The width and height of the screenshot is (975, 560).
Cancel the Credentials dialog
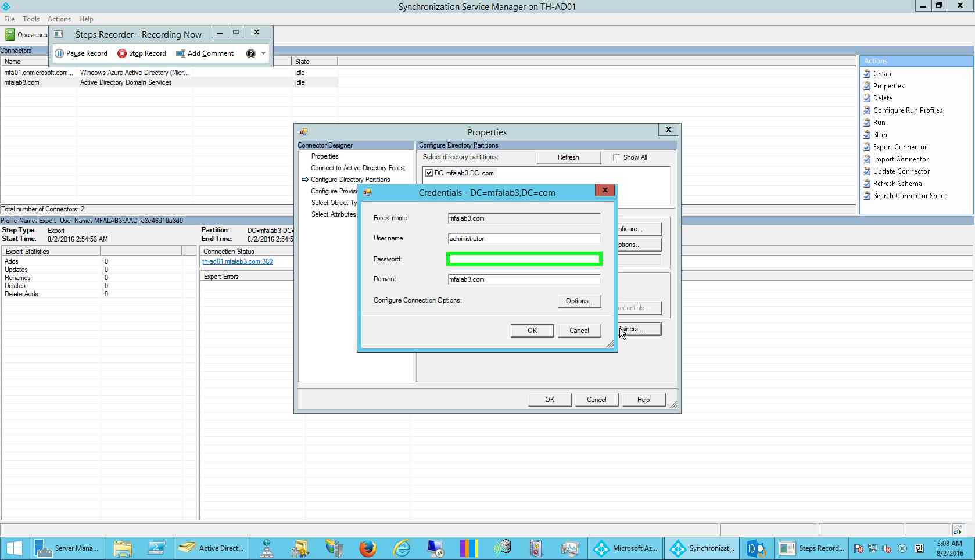[579, 331]
